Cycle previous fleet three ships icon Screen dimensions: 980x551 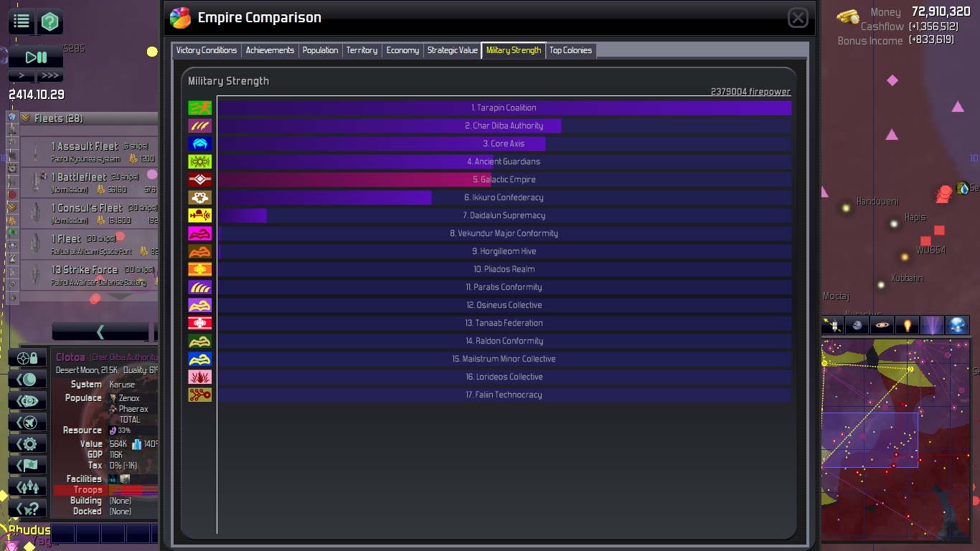[x=28, y=487]
